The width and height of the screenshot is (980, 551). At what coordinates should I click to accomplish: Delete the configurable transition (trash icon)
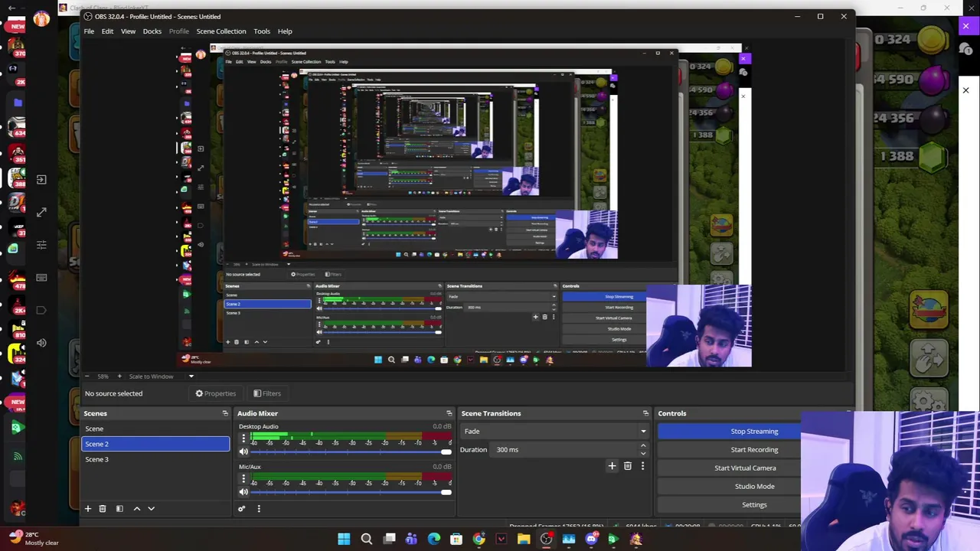point(627,466)
